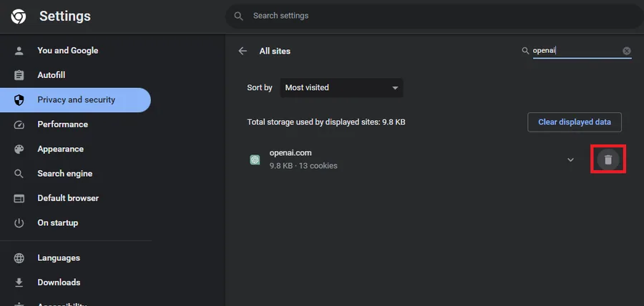644x306 pixels.
Task: Click the shield icon for Privacy and security
Action: click(x=19, y=100)
